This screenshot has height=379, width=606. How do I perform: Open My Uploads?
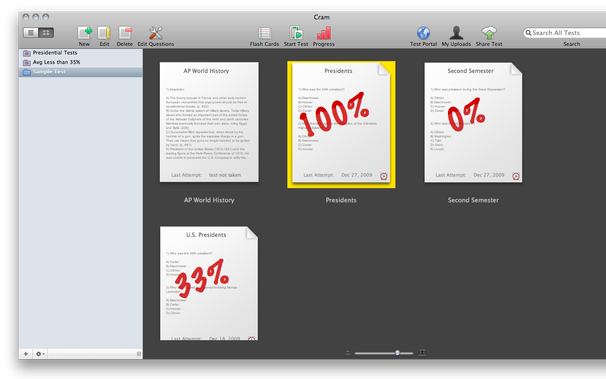(456, 33)
